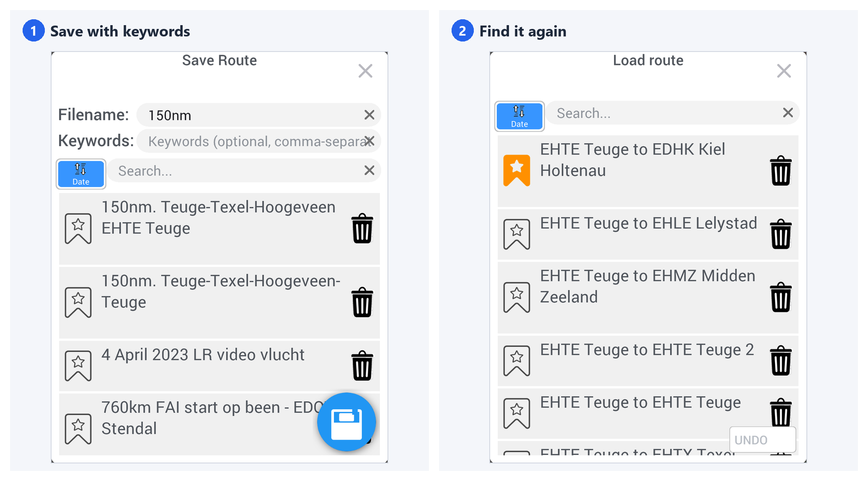Bookmark 4 April 2023 LR video vlucht

click(78, 365)
